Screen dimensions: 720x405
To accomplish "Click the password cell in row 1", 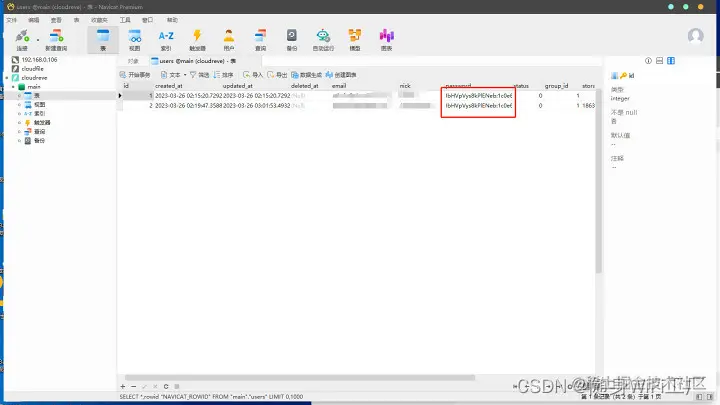I will pyautogui.click(x=478, y=96).
